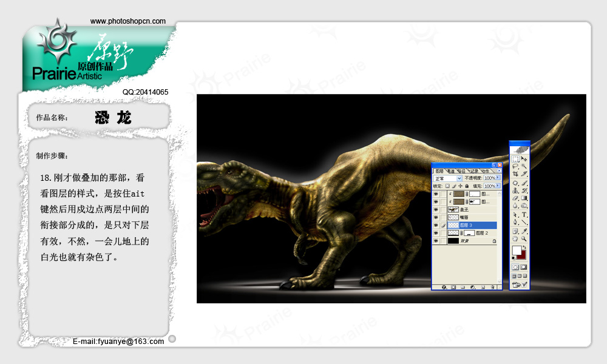Viewport: 607px width, 364px height.
Task: Select the Lasso tool
Action: (x=515, y=166)
